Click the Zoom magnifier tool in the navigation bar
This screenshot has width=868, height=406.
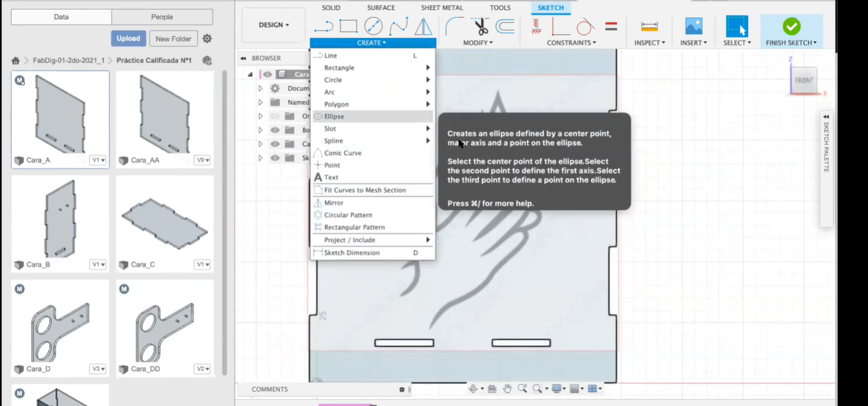[521, 388]
